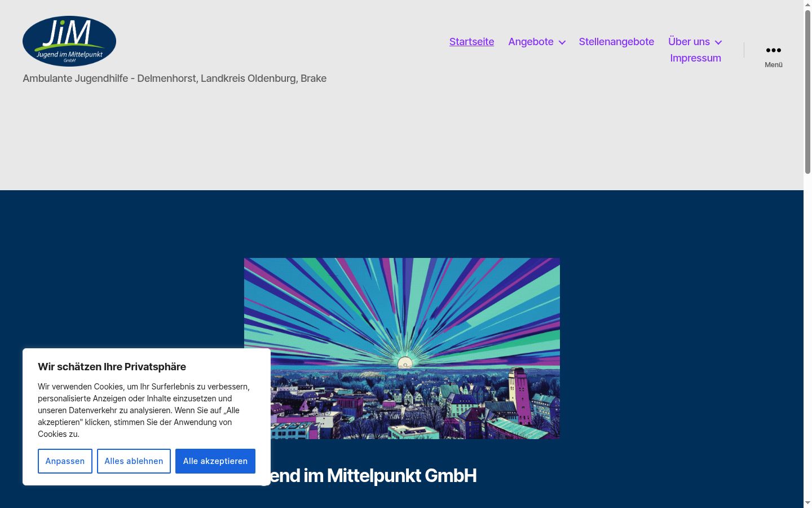Click the Anpassen cookie button
Image resolution: width=812 pixels, height=508 pixels.
[x=65, y=461]
